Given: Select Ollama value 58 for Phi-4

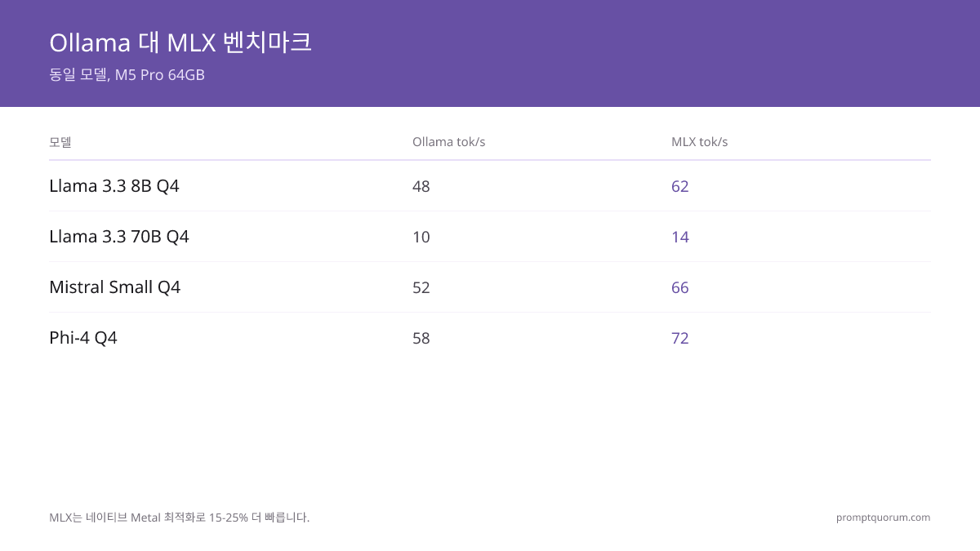Looking at the screenshot, I should pos(421,338).
